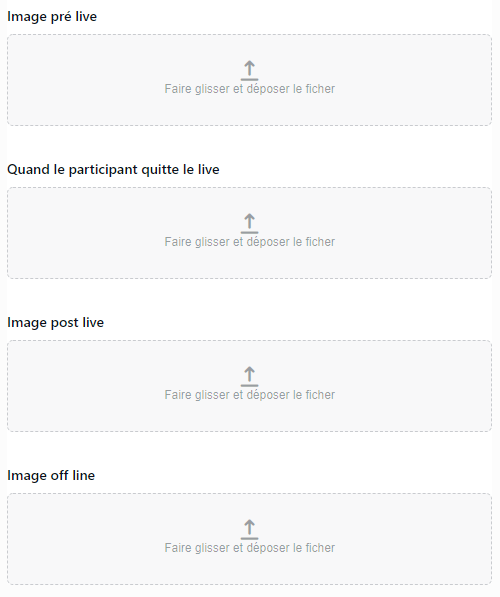Click the upload arrow icon under Image off line
This screenshot has height=597, width=500.
coord(249,529)
